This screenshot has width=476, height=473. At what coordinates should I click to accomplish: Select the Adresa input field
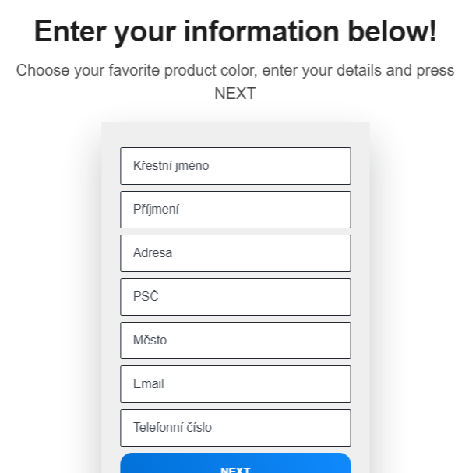pyautogui.click(x=235, y=253)
